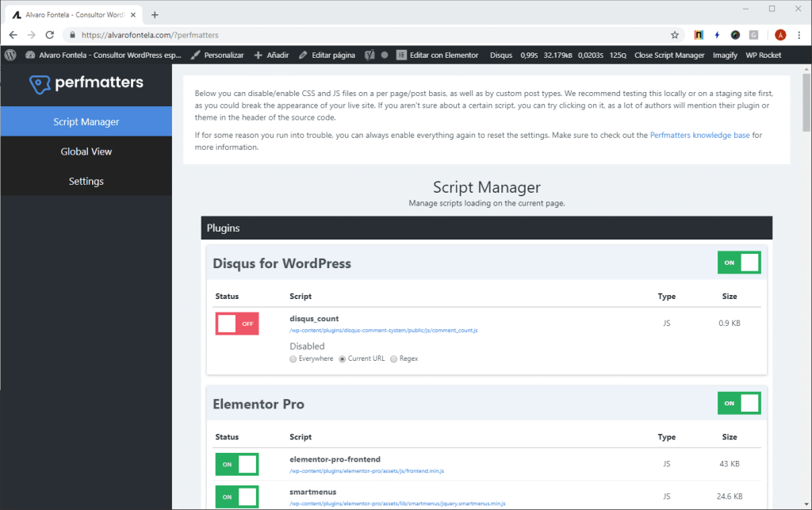This screenshot has height=510, width=812.
Task: Click Editar con Elementor in admin bar
Action: click(x=437, y=55)
